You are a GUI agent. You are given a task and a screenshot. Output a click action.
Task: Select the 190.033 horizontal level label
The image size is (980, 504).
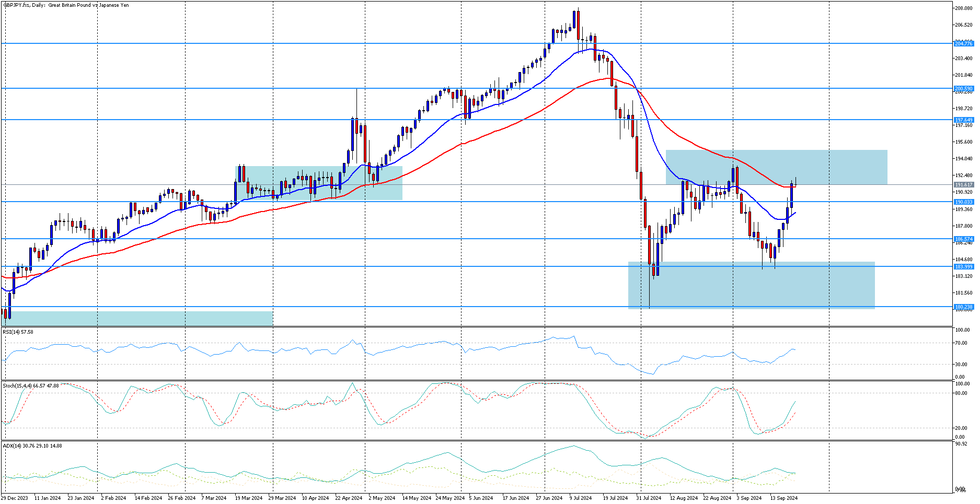[963, 202]
